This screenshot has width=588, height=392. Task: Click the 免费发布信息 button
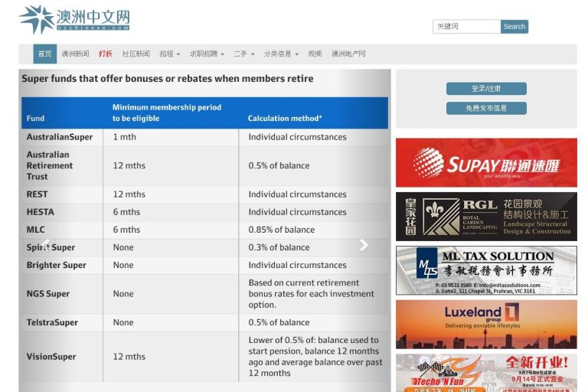(486, 109)
